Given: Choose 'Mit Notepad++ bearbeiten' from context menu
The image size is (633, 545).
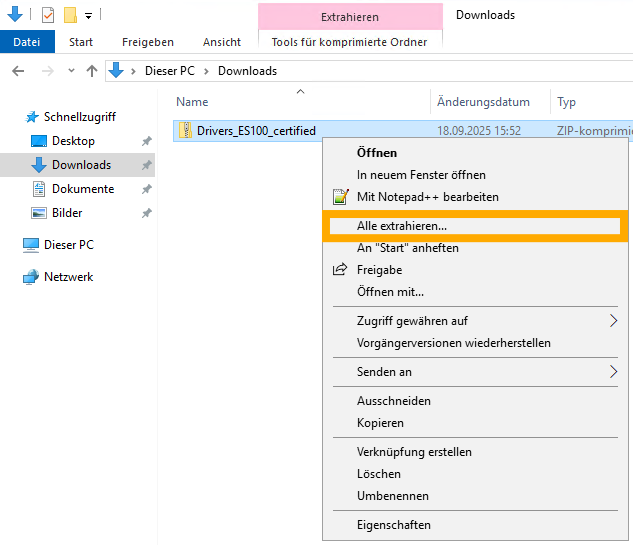Looking at the screenshot, I should [x=427, y=197].
